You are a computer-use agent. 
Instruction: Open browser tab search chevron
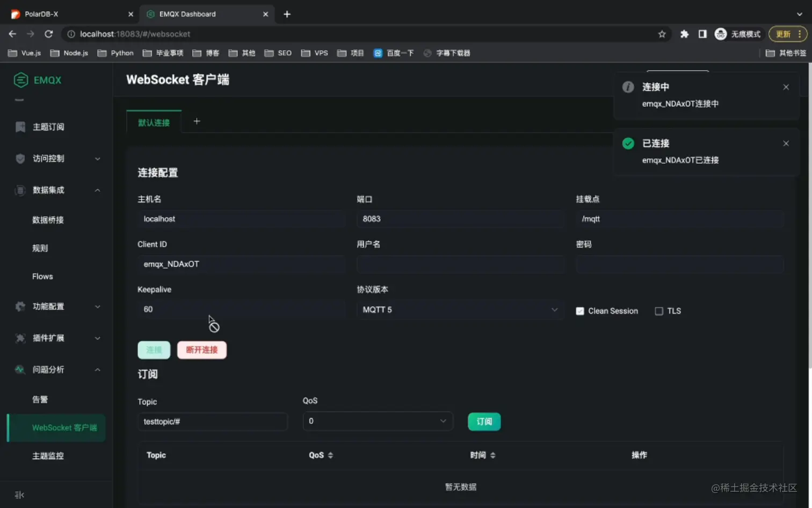point(799,14)
